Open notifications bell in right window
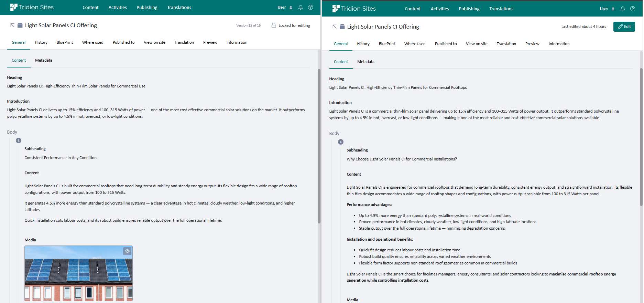The image size is (644, 303). pyautogui.click(x=623, y=9)
